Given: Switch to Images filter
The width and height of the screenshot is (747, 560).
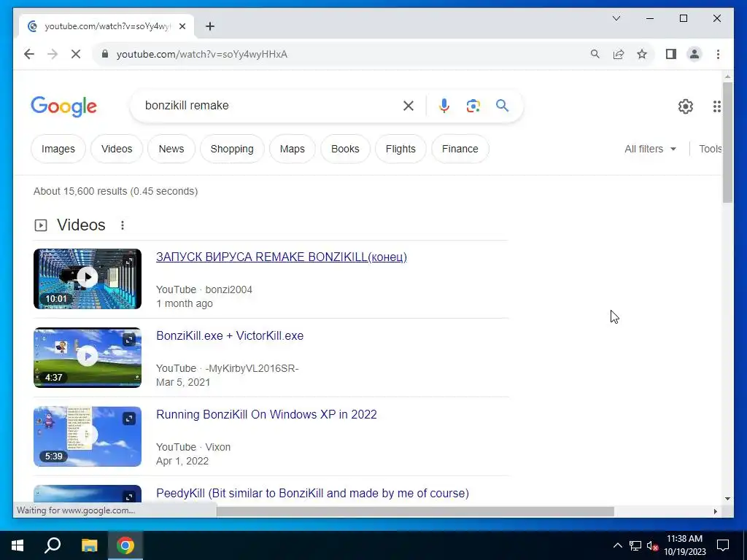Looking at the screenshot, I should [x=58, y=149].
